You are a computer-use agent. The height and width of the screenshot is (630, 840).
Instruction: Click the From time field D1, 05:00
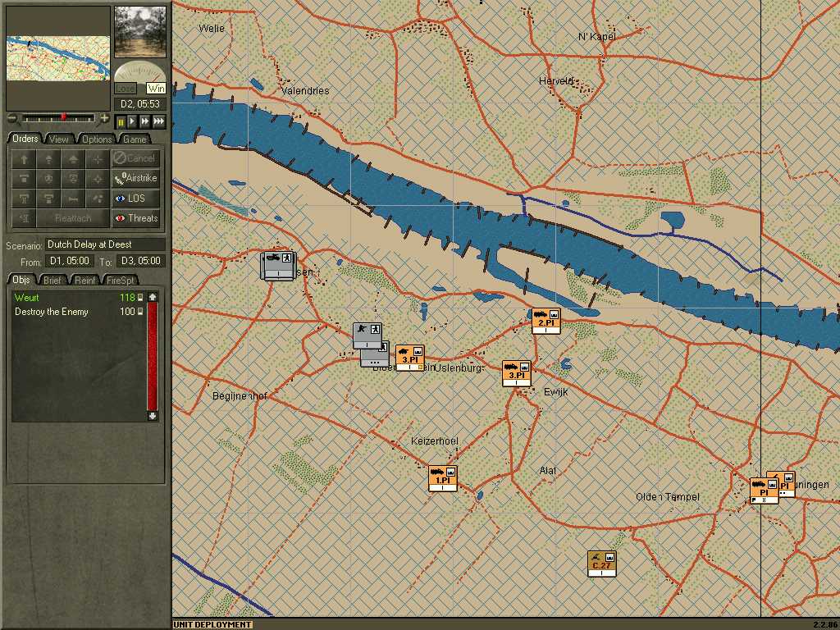point(69,261)
